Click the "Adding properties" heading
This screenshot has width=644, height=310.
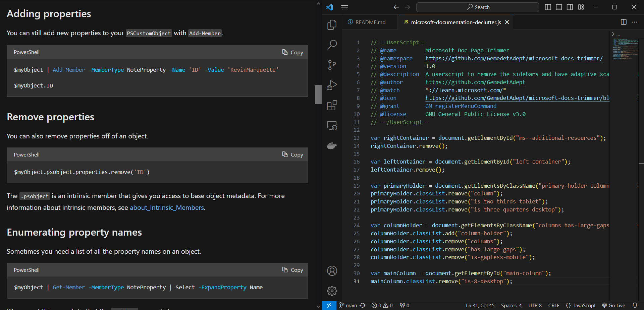(x=49, y=14)
